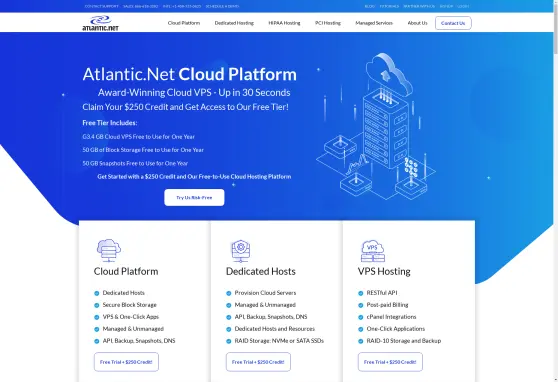Click the checkmark bullet beside RESTful API
This screenshot has width=558, height=382.
360,293
